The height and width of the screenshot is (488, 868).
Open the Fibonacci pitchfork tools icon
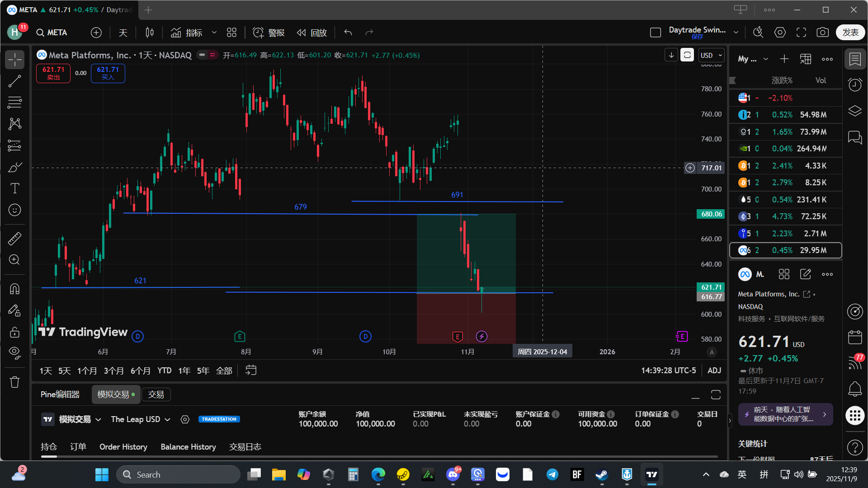[14, 103]
